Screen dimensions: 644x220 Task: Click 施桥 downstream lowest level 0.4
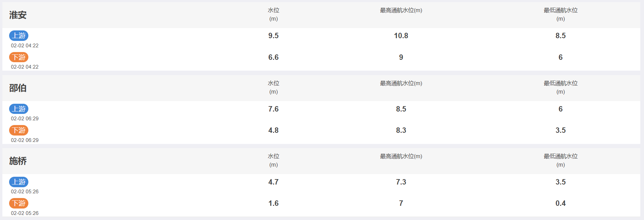click(x=561, y=203)
